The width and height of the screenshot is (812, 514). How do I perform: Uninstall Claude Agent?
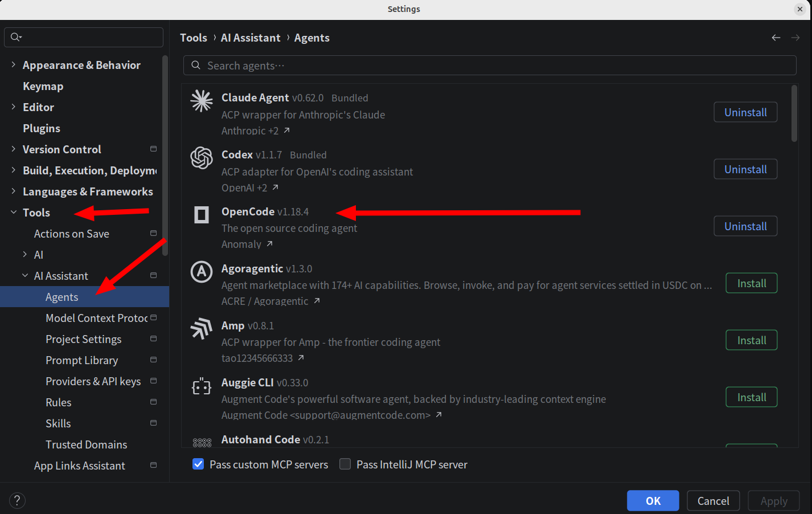coord(745,112)
